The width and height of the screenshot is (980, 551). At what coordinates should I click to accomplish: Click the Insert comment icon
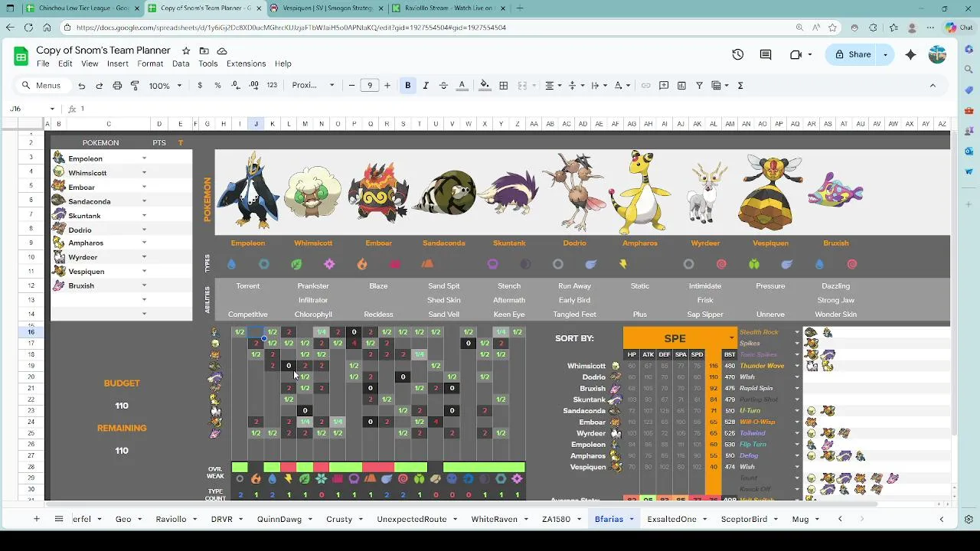pos(664,86)
